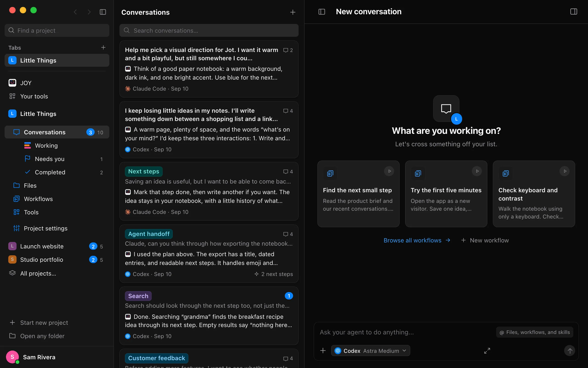Select Conversations in the project tree
The width and height of the screenshot is (588, 368).
tap(57, 132)
